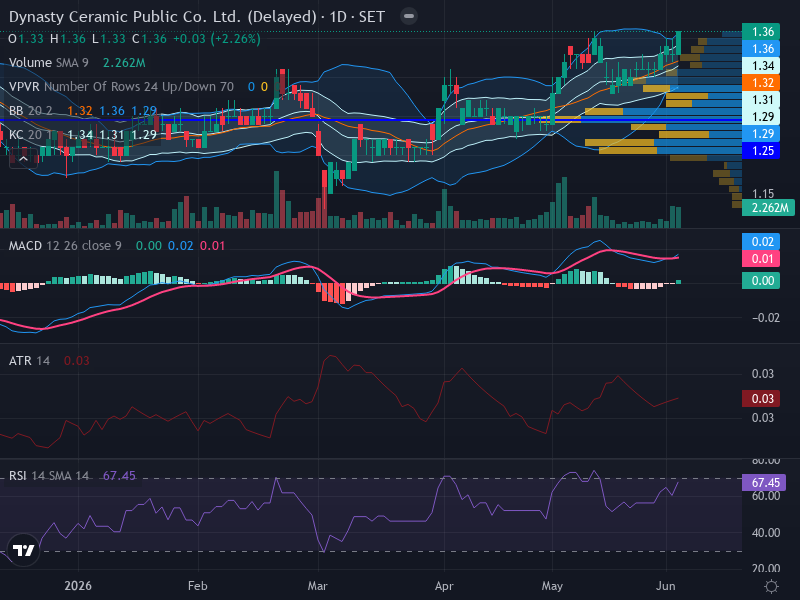Click the +0.03 (+2.26%) change text
This screenshot has height=600, width=800.
217,39
